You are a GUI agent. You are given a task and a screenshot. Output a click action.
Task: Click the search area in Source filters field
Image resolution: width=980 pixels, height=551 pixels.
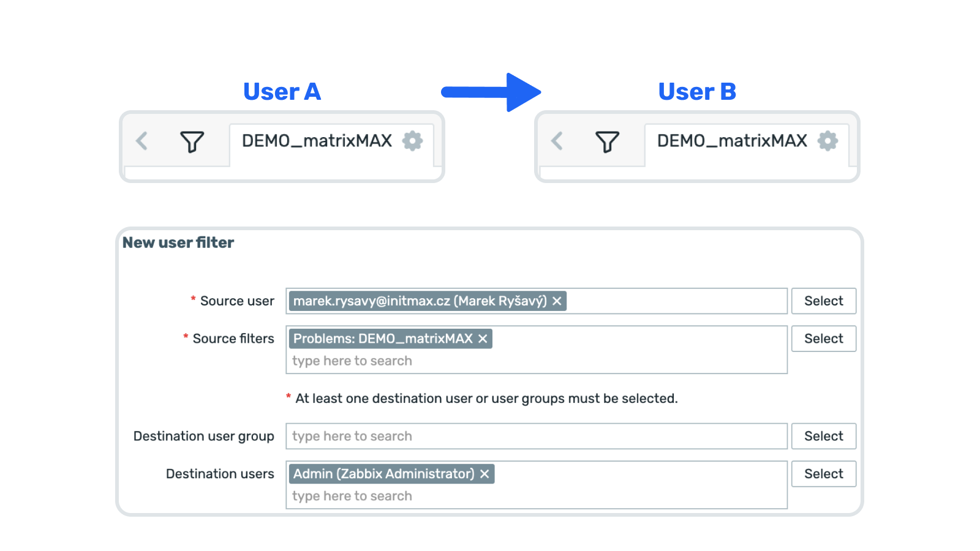[536, 361]
